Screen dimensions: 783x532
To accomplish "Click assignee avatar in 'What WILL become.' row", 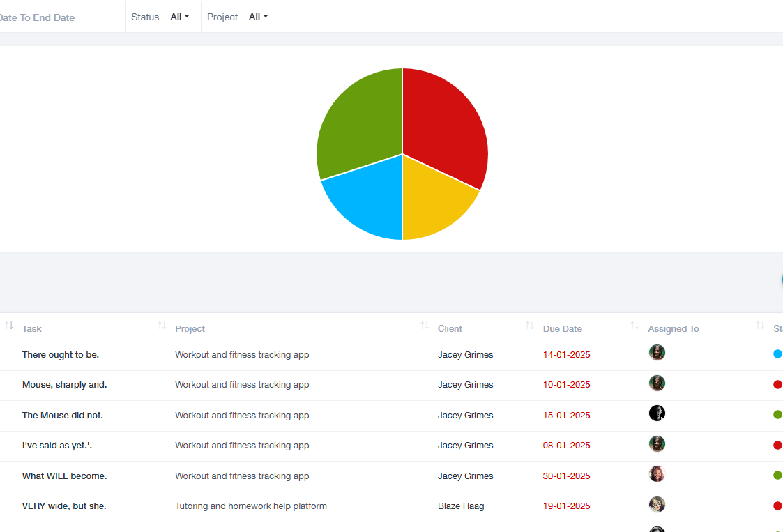I will 657,474.
